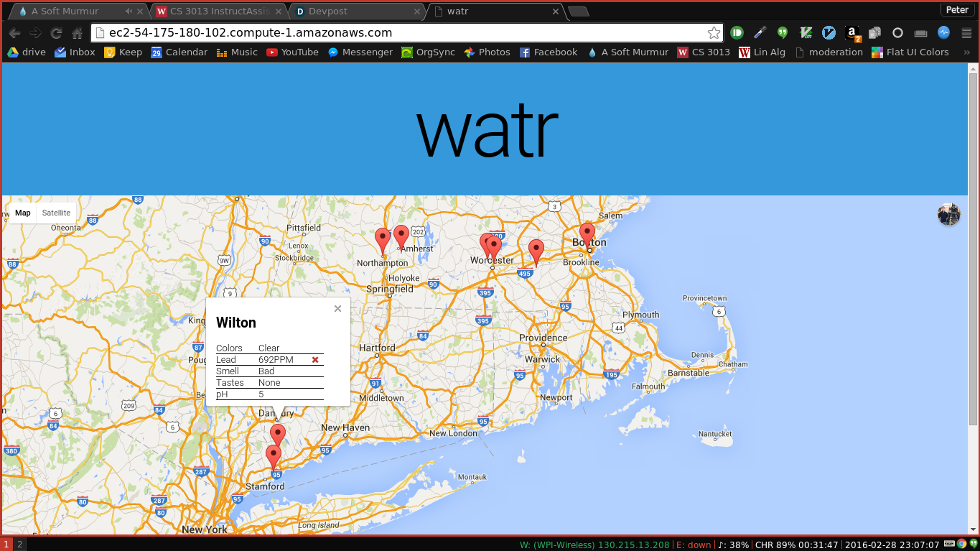Click the Peter profile button

[957, 9]
